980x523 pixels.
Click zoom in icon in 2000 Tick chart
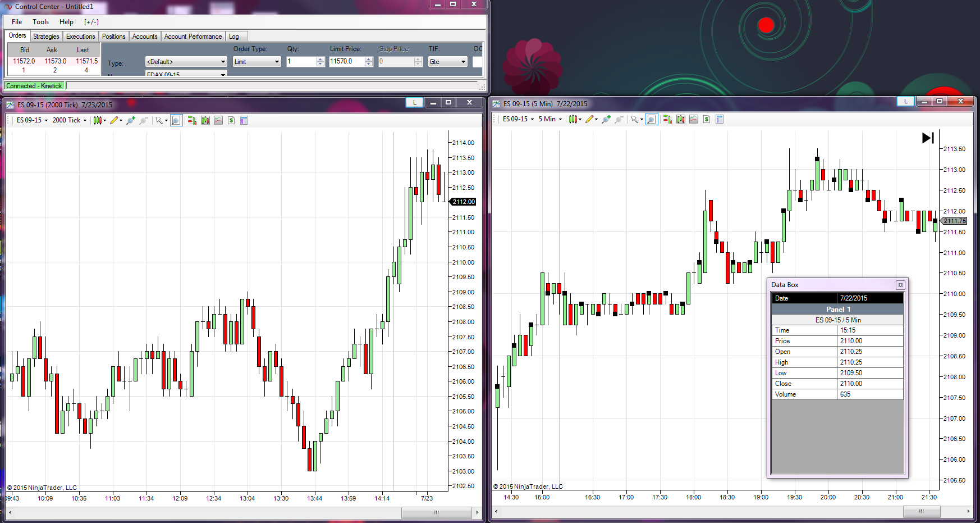[x=131, y=120]
